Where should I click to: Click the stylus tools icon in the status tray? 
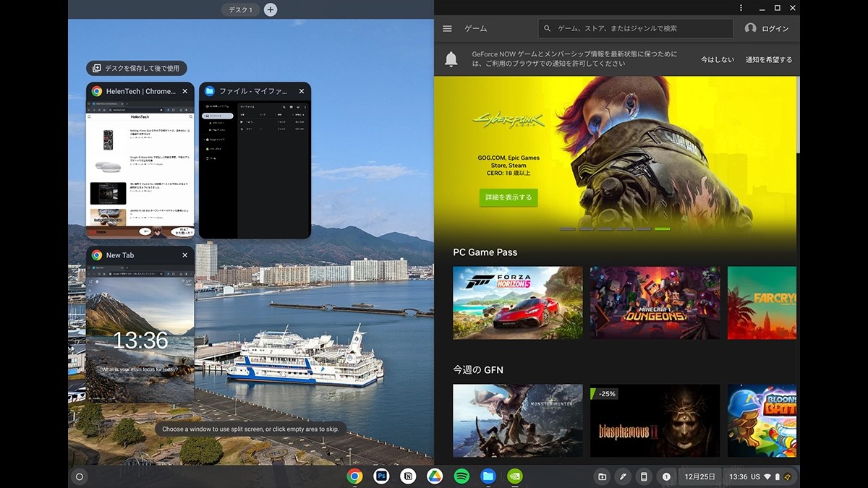click(623, 476)
